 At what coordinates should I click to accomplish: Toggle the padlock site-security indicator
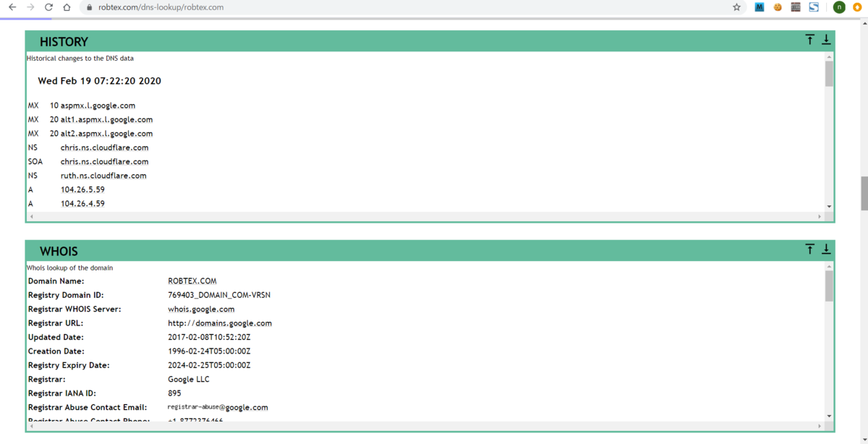[88, 7]
